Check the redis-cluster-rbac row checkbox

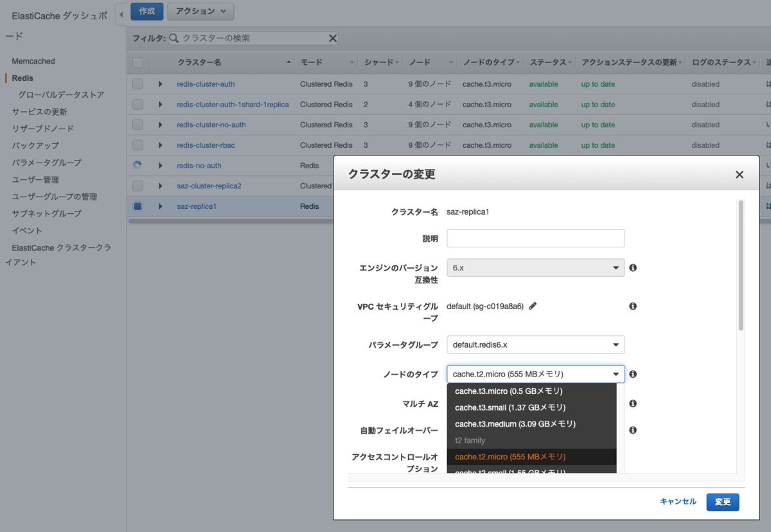[137, 145]
